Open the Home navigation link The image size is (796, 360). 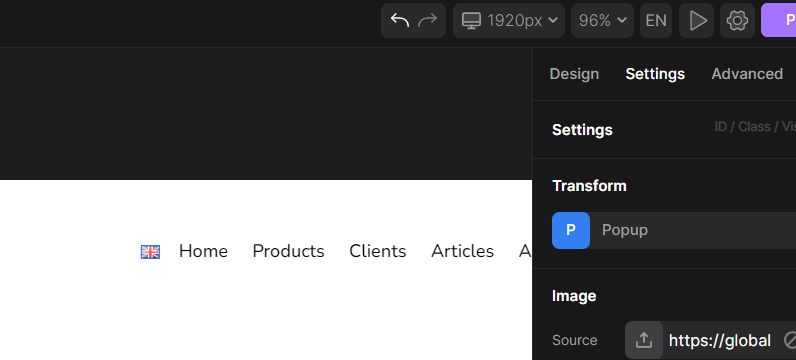203,251
